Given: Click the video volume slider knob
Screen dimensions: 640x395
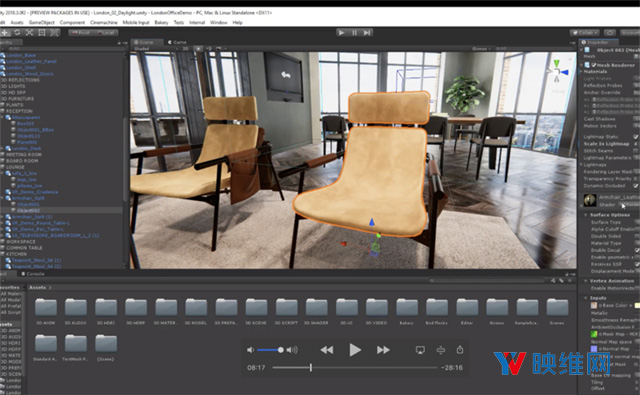Looking at the screenshot, I should [x=280, y=350].
